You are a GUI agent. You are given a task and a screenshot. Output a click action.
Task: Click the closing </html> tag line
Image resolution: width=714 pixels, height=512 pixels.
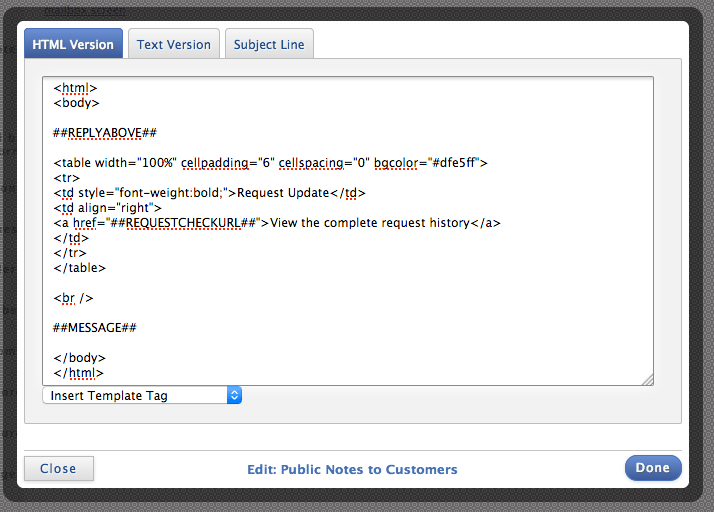point(78,373)
